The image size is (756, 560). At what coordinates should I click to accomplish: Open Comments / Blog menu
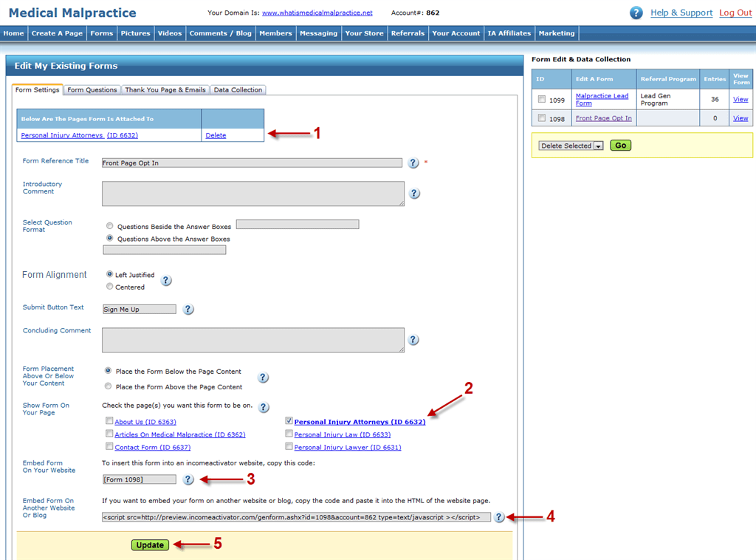[220, 33]
